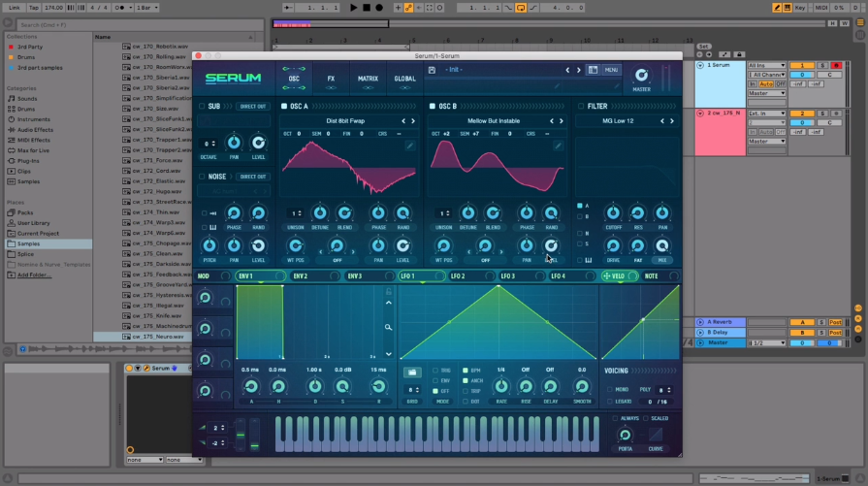Click OSC A WT POS knob
868x486 pixels.
(296, 245)
